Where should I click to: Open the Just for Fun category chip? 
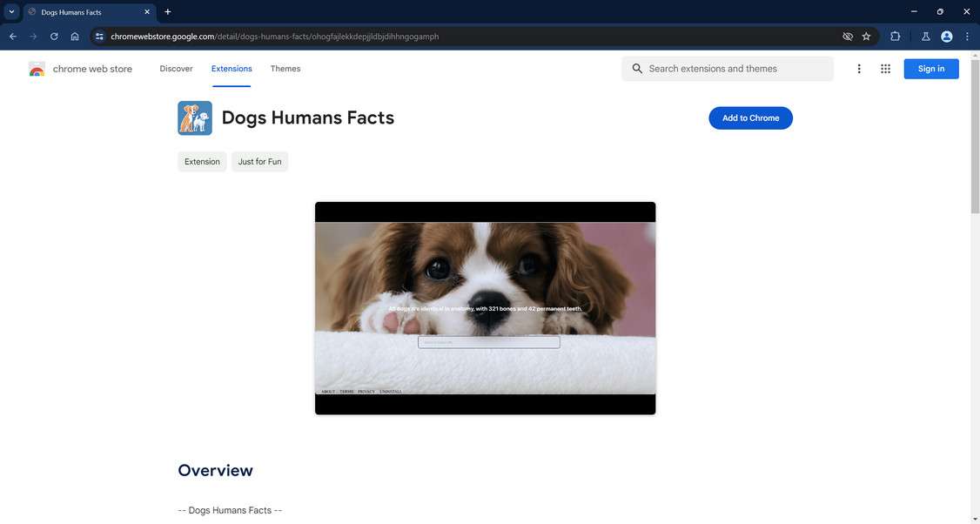click(259, 161)
